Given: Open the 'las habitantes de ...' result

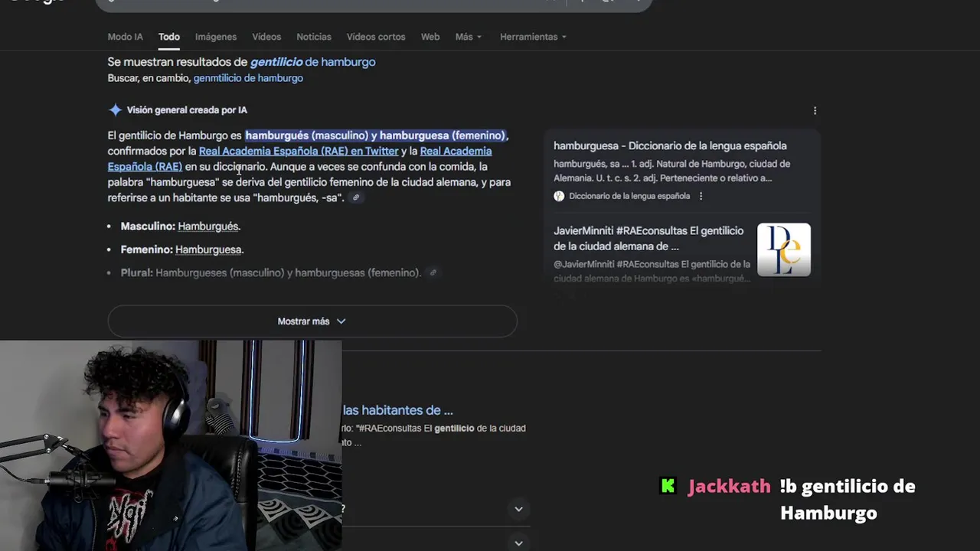Looking at the screenshot, I should click(398, 410).
